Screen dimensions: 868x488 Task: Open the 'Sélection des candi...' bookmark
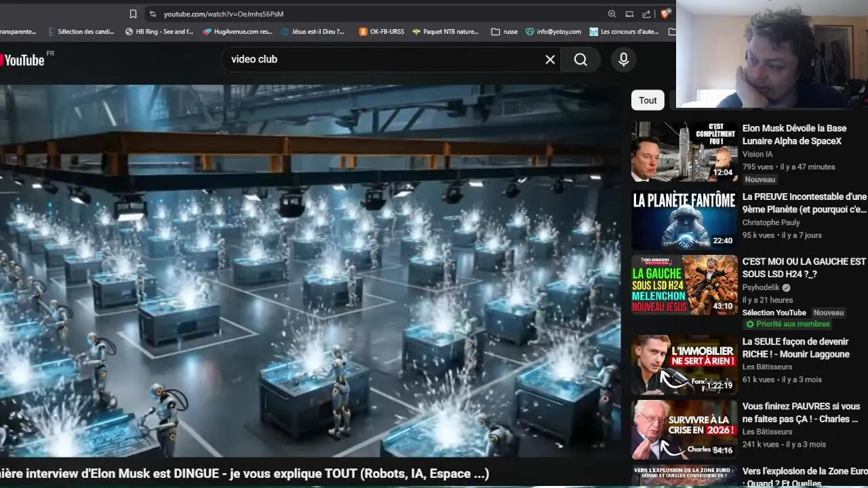pyautogui.click(x=81, y=31)
